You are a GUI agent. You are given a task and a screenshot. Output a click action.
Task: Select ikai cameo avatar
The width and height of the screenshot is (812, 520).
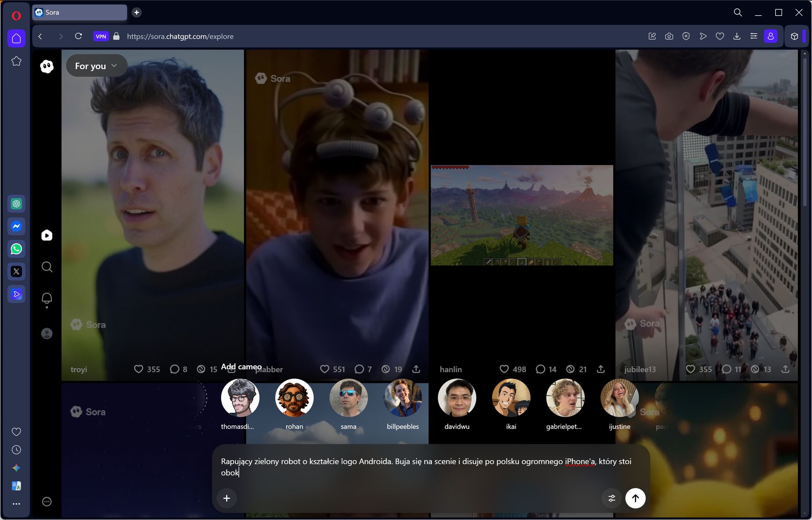click(x=511, y=398)
